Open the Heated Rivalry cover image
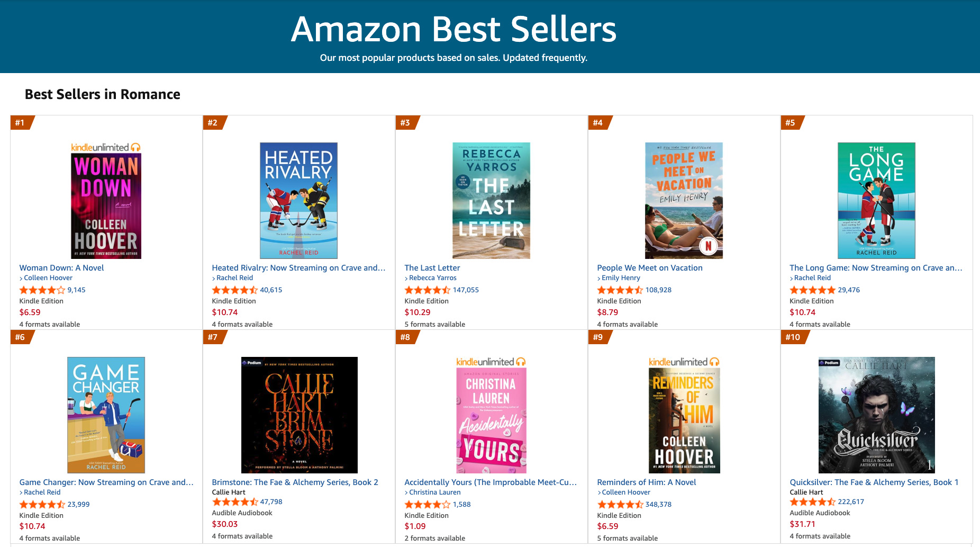 click(x=298, y=200)
